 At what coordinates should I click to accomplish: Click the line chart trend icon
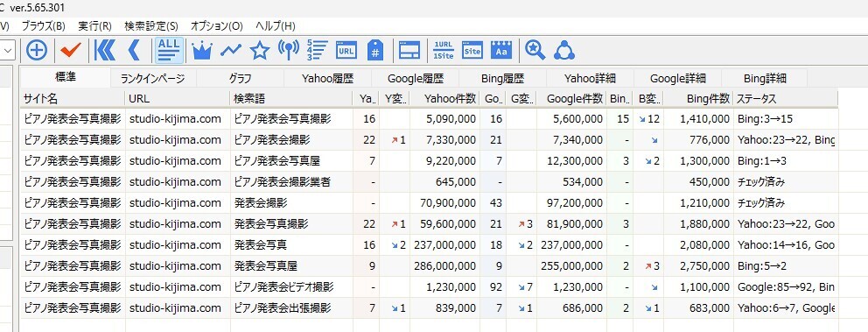(231, 51)
